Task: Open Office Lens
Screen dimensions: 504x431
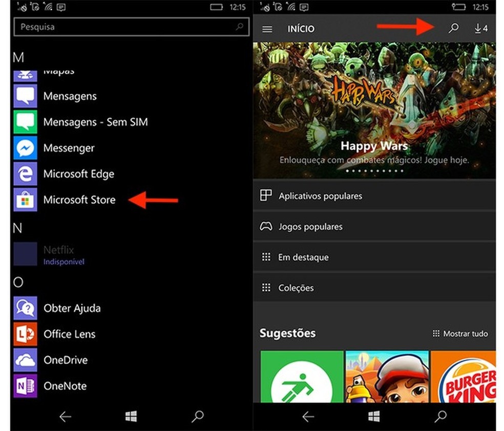Action: tap(69, 334)
